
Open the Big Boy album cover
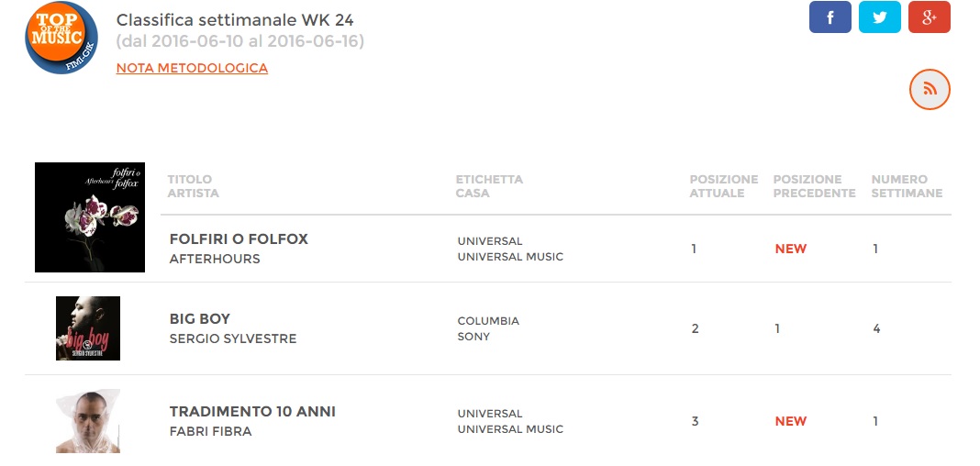point(88,328)
